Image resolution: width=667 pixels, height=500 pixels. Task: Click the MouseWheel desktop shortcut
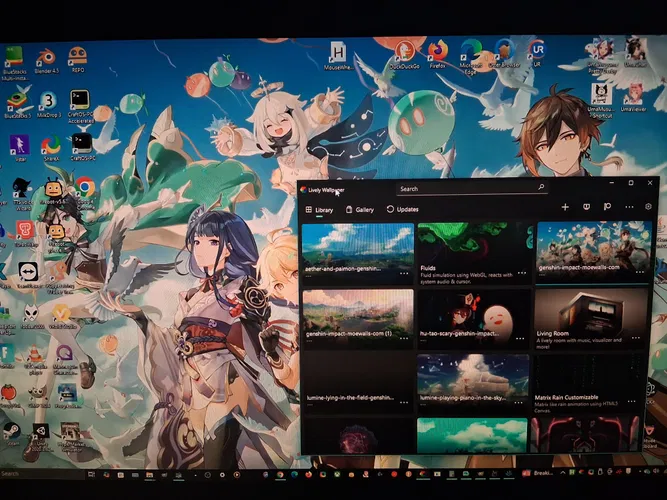(x=338, y=56)
